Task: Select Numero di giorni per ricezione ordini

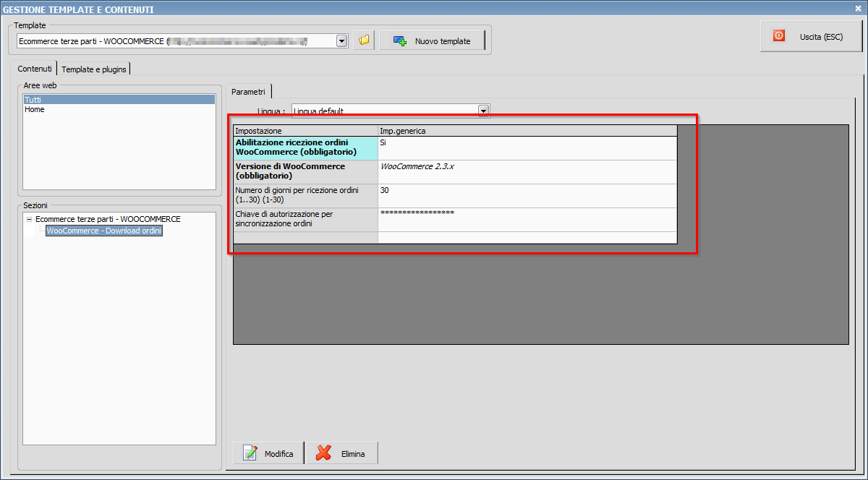Action: [x=305, y=196]
